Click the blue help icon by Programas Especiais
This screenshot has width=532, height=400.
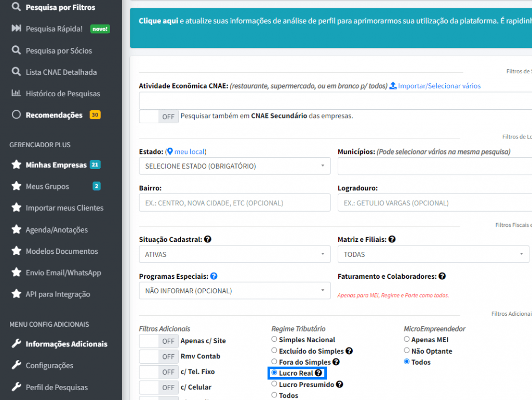(214, 276)
